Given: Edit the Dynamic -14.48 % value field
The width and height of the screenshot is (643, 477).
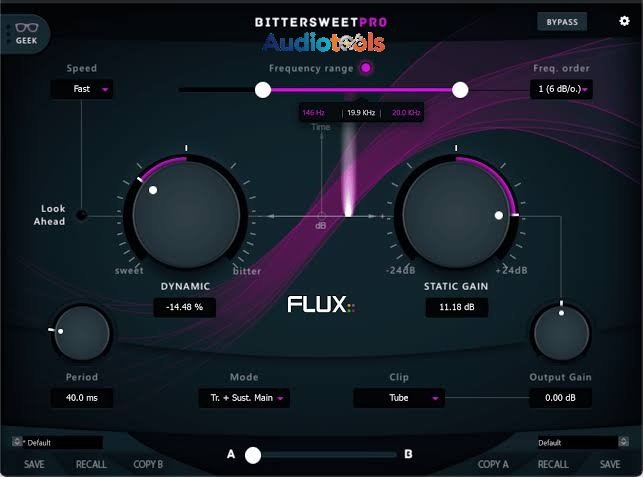Looking at the screenshot, I should coord(185,307).
